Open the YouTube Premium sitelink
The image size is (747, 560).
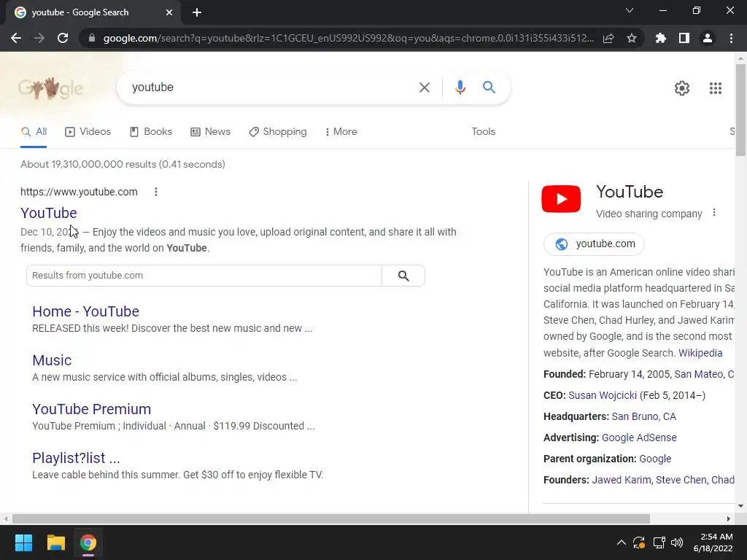tap(91, 409)
